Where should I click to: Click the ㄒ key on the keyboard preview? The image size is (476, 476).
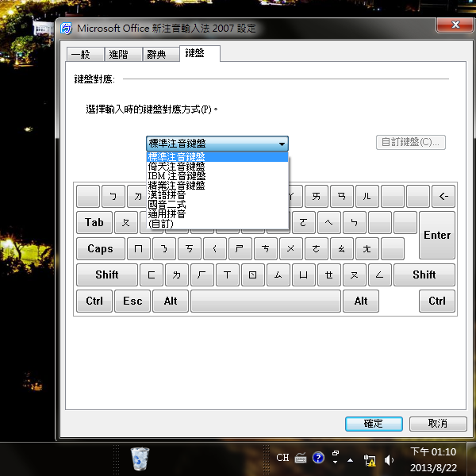[x=228, y=274]
